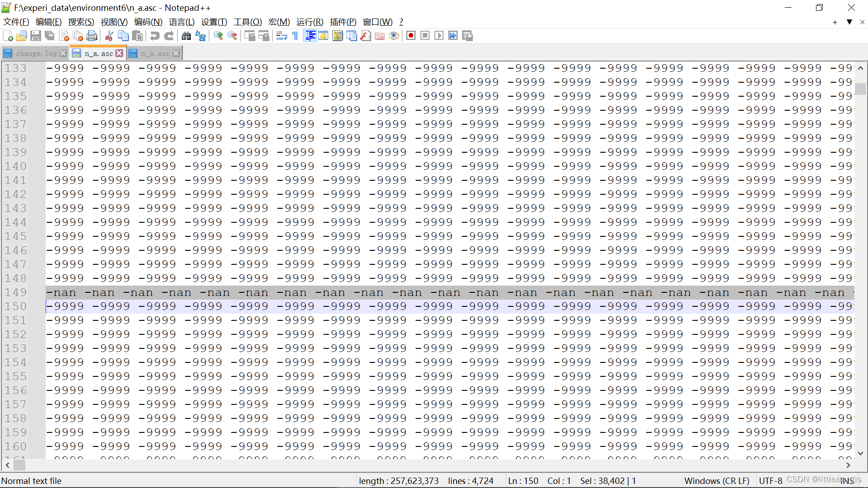Start macro recording with red dot icon
Screen dimensions: 868x488
(410, 36)
